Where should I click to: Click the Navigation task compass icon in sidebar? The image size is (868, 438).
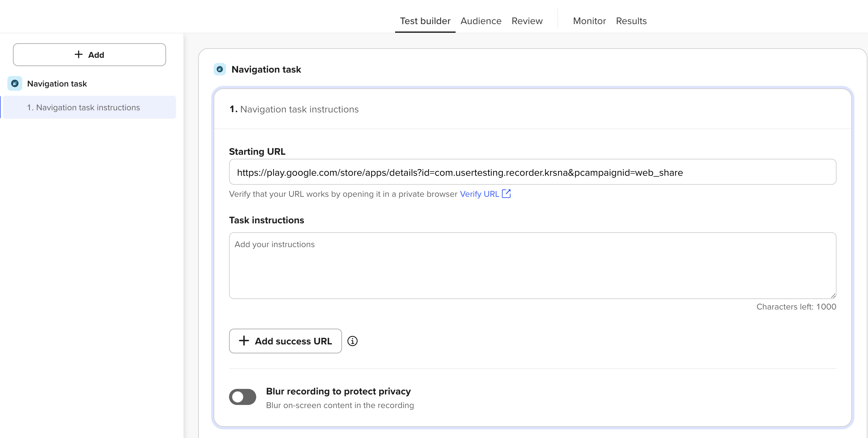15,83
